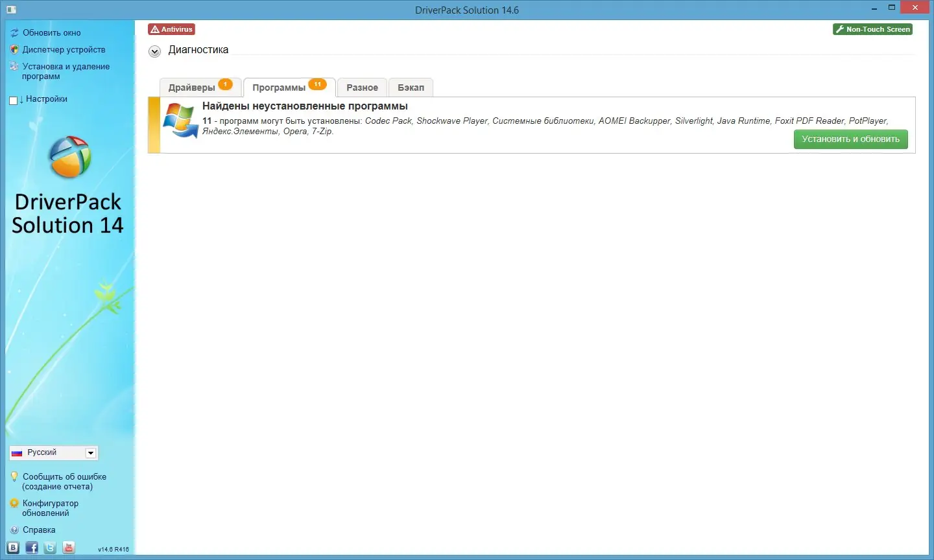Click the Windows update programs icon
Screen dimensions: 934x560
tap(180, 121)
